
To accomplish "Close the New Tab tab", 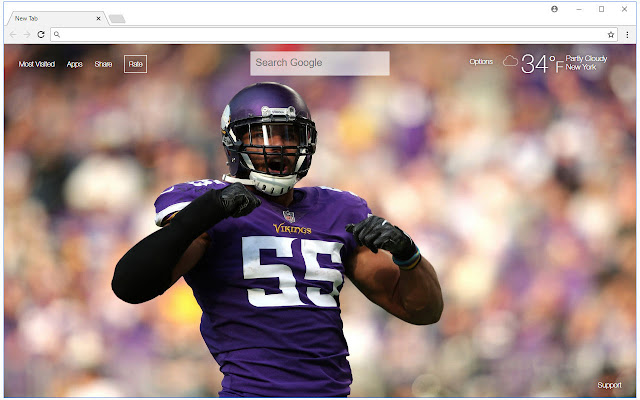I will (x=98, y=18).
